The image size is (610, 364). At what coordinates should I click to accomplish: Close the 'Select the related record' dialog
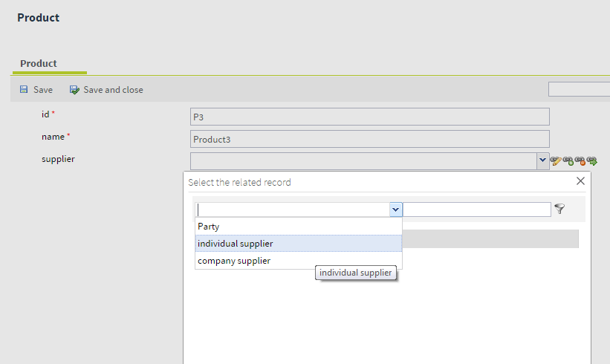point(581,181)
